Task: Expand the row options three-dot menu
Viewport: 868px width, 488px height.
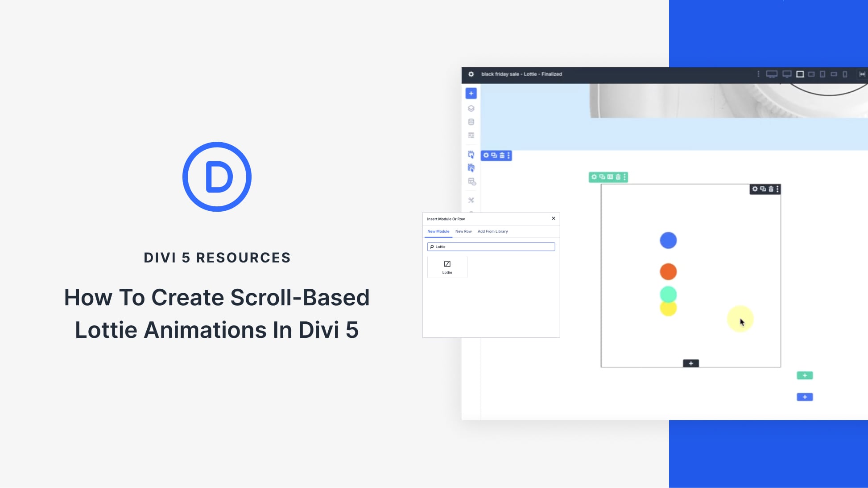Action: pyautogui.click(x=624, y=177)
